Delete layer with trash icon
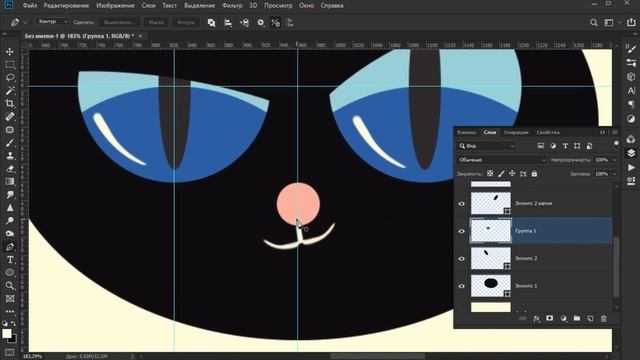The width and height of the screenshot is (640, 360). tap(604, 318)
